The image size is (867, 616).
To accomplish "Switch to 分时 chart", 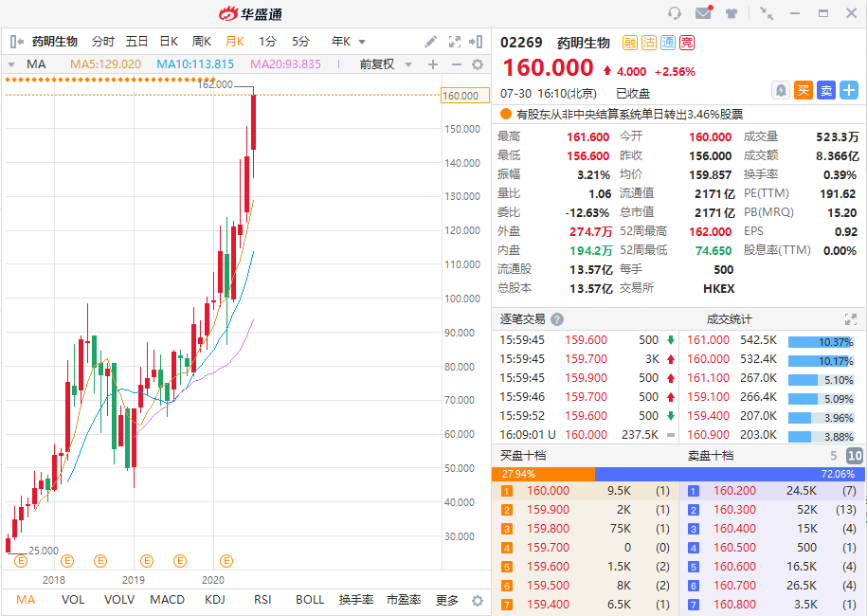I will (103, 42).
